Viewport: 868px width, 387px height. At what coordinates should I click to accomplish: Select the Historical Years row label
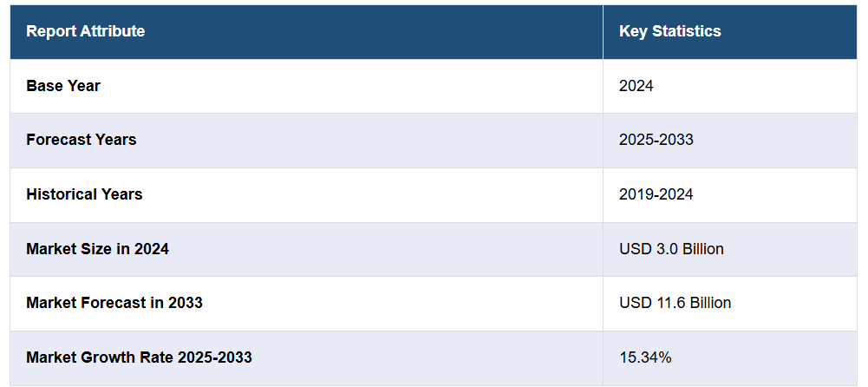84,194
